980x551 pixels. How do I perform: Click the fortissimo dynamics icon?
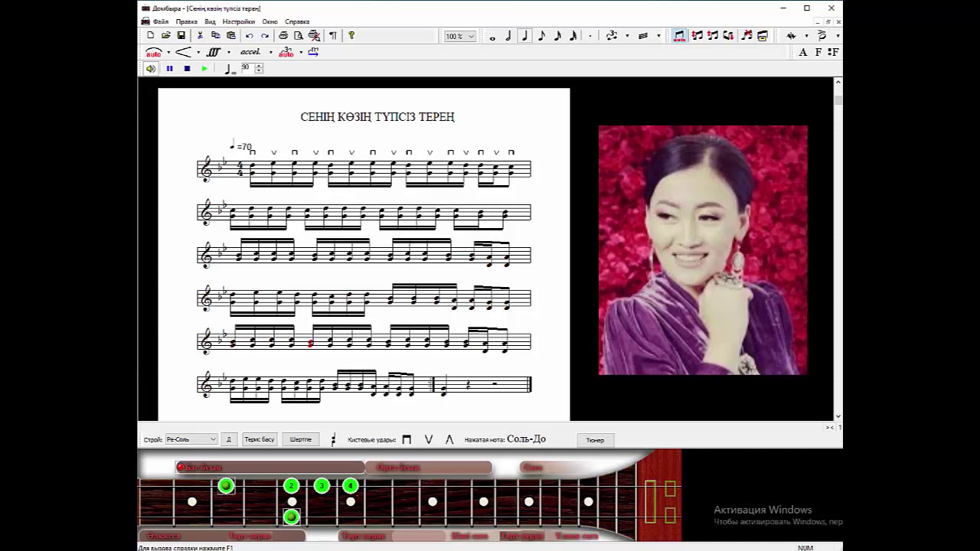[214, 52]
